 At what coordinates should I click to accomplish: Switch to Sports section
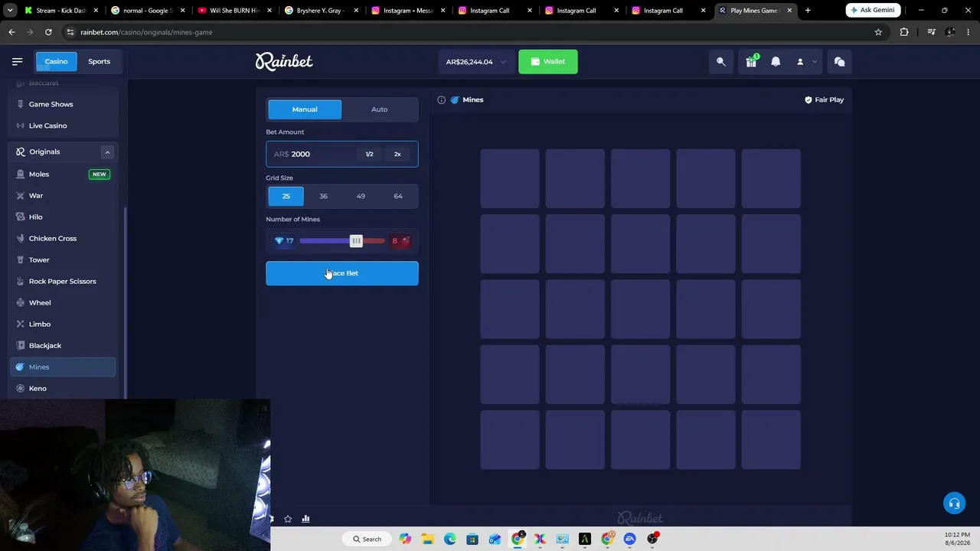[99, 61]
